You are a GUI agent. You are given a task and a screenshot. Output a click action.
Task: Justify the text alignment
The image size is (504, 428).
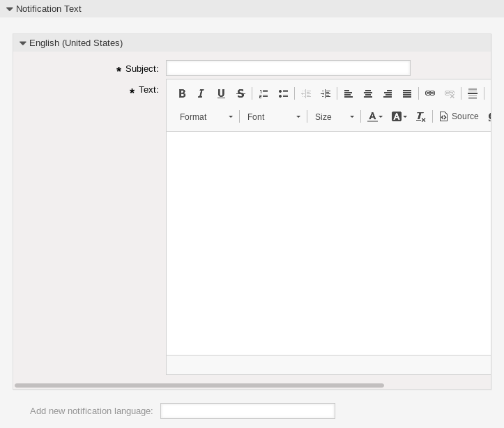click(x=407, y=93)
